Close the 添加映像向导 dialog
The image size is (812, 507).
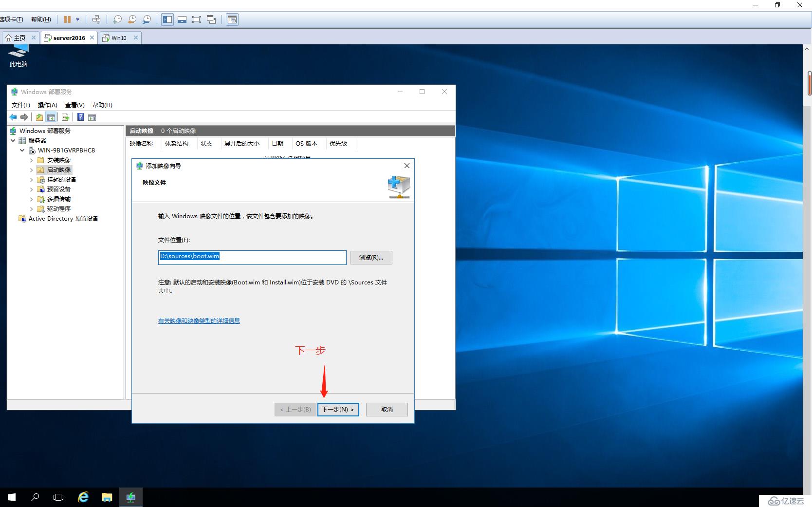coord(406,166)
